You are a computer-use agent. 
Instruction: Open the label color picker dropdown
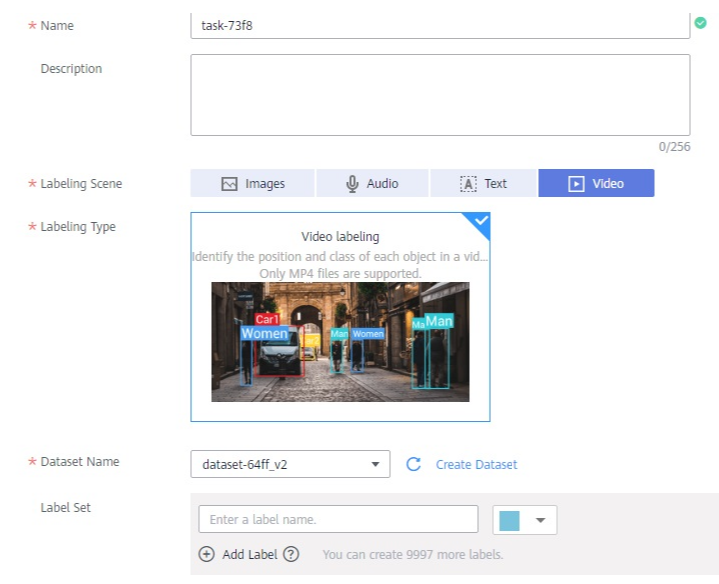[525, 520]
